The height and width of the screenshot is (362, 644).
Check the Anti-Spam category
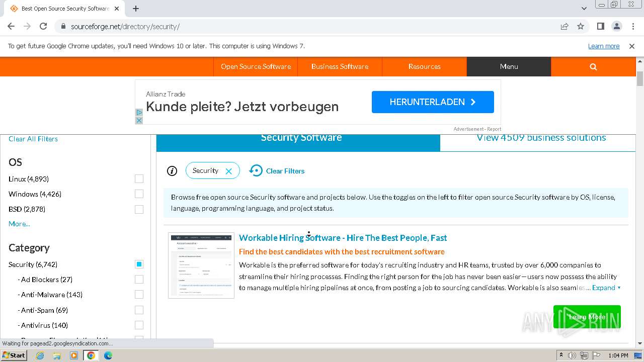[x=139, y=310]
